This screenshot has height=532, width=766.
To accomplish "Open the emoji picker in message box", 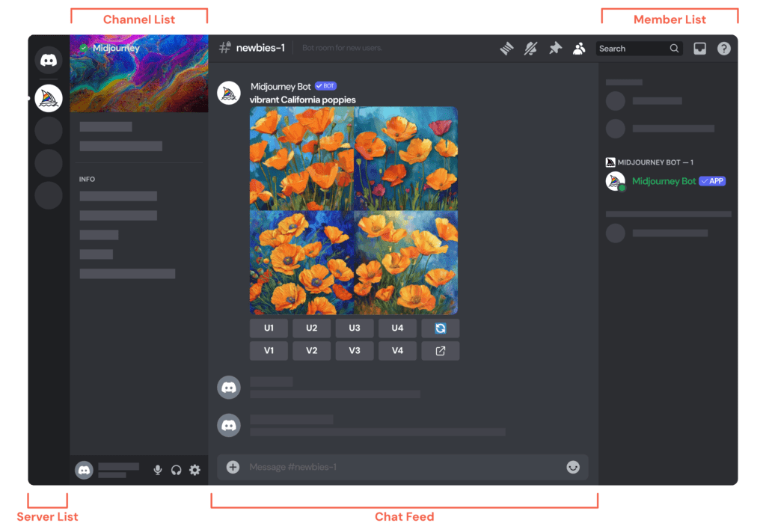I will click(573, 467).
